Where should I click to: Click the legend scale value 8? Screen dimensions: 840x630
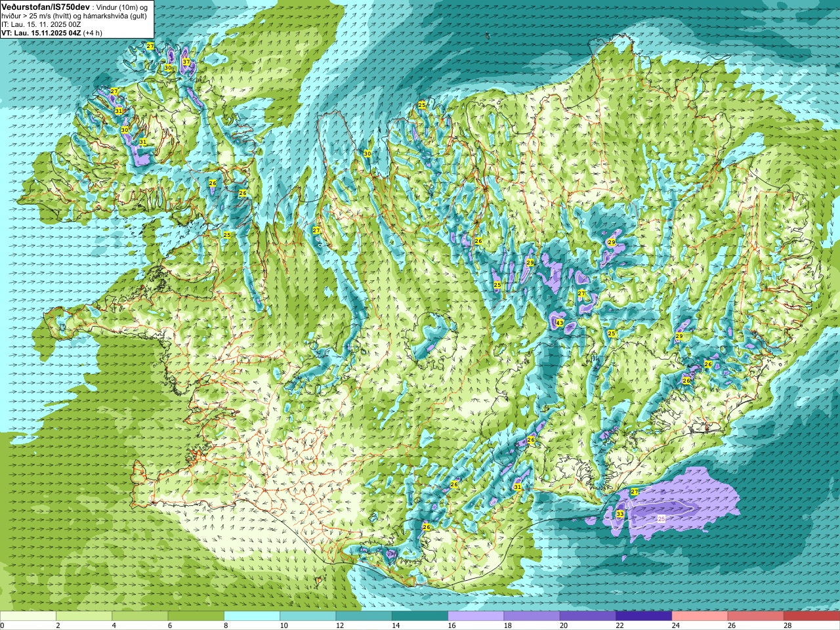pyautogui.click(x=226, y=625)
